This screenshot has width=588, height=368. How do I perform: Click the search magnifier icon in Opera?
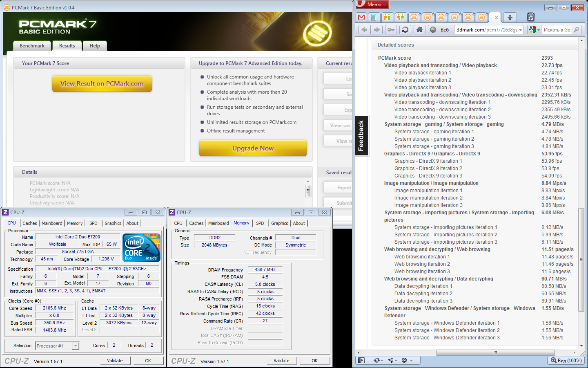click(x=576, y=29)
